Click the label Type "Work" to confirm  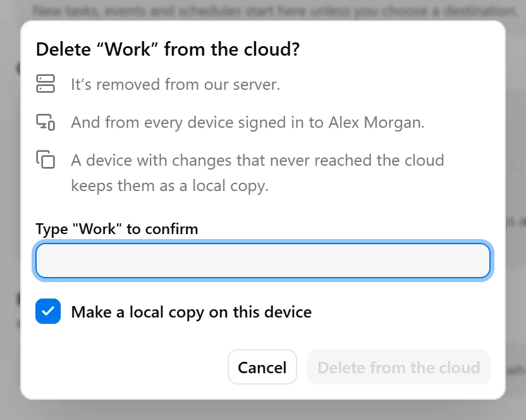117,229
